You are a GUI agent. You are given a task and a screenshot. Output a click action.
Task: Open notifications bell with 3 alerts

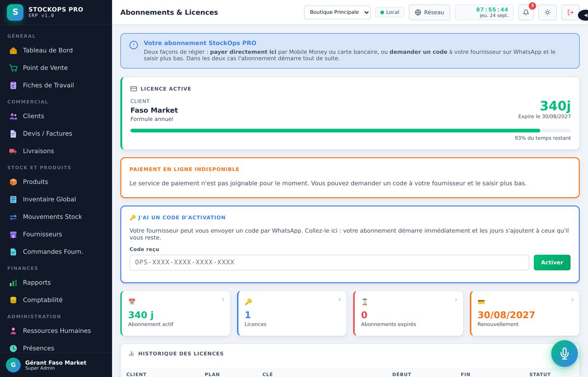pos(526,12)
